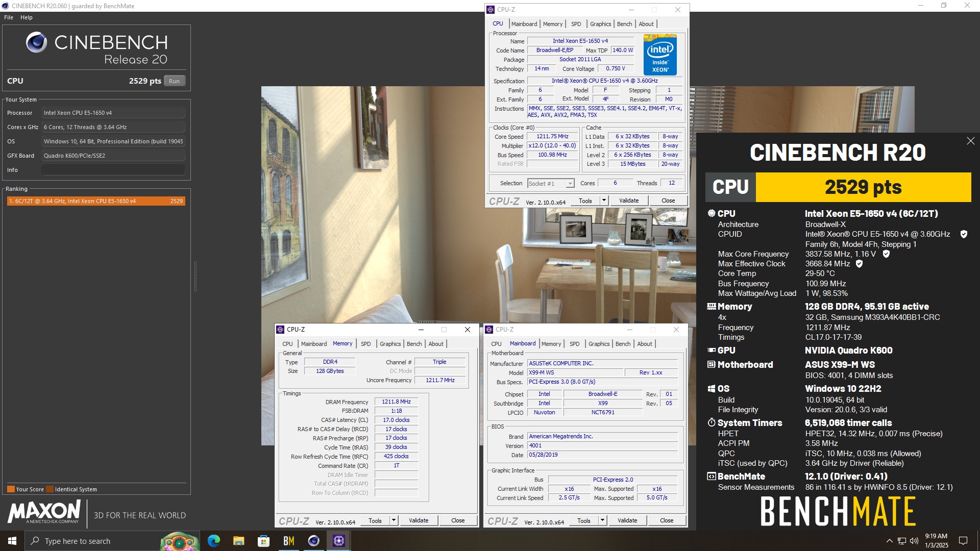Click title icon of Memory CPU-Z window
Viewport: 980px width, 551px height.
click(280, 330)
